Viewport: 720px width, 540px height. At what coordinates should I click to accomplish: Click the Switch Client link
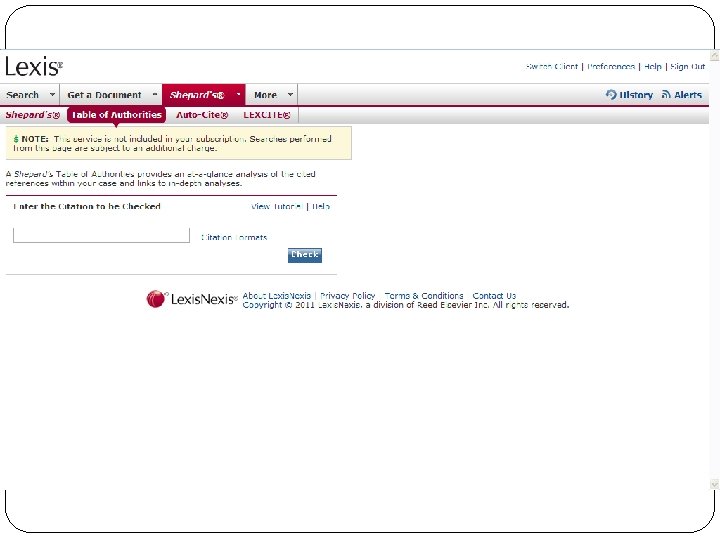click(551, 67)
